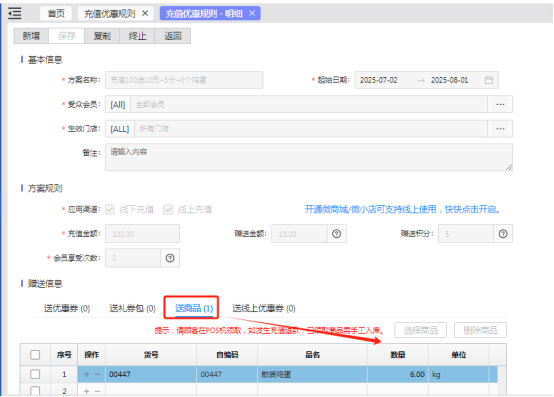The width and height of the screenshot is (554, 397).
Task: Click the 返回 toolbar button
Action: 173,36
